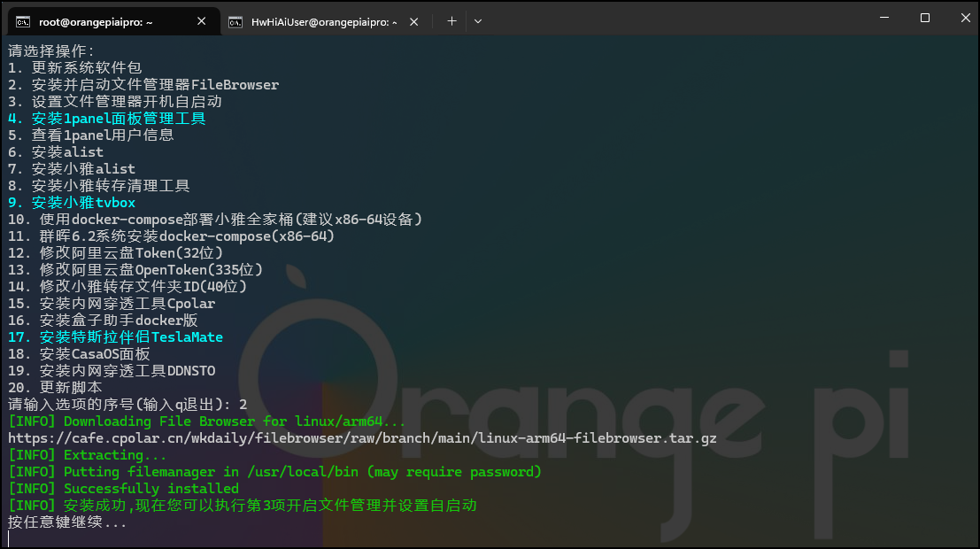Image resolution: width=980 pixels, height=549 pixels.
Task: Click the cursor at the terminal input line
Action: pos(11,538)
